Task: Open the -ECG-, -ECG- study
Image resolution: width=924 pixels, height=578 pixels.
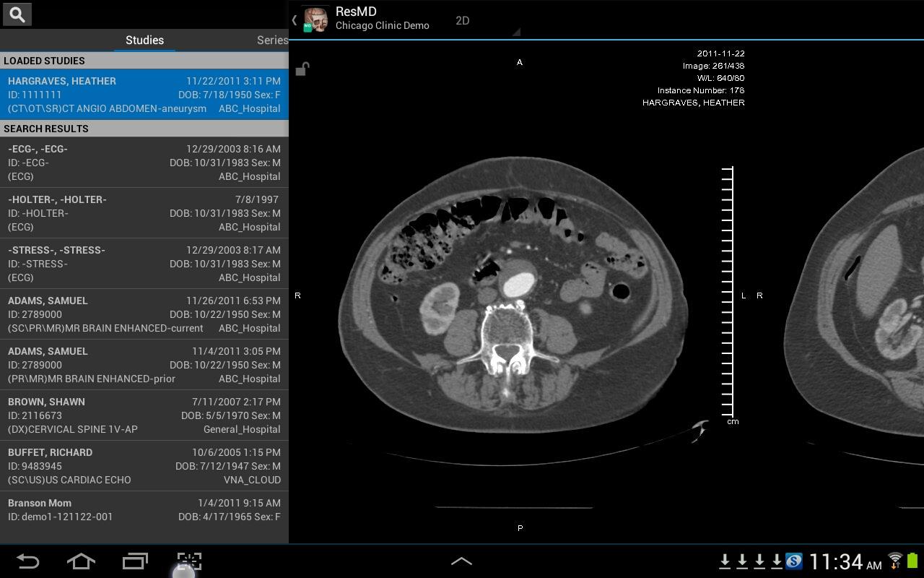Action: pos(144,163)
